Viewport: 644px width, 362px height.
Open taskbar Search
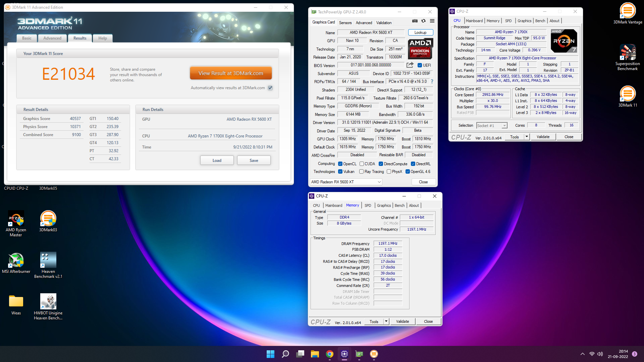(285, 354)
